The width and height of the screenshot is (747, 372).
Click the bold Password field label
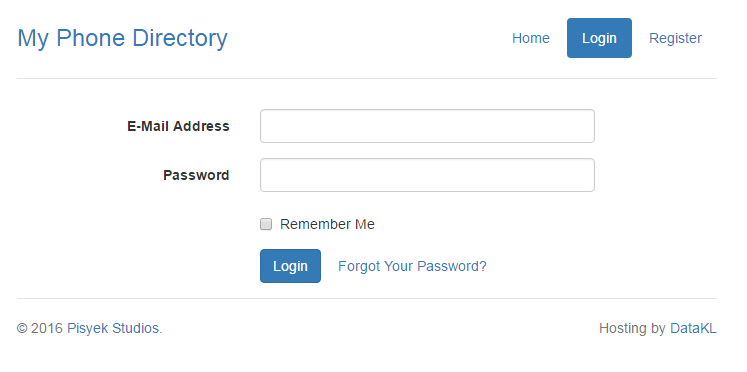(196, 175)
